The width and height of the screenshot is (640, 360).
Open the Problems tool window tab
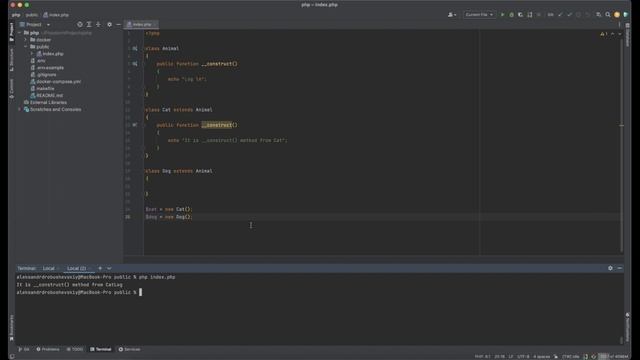48,349
